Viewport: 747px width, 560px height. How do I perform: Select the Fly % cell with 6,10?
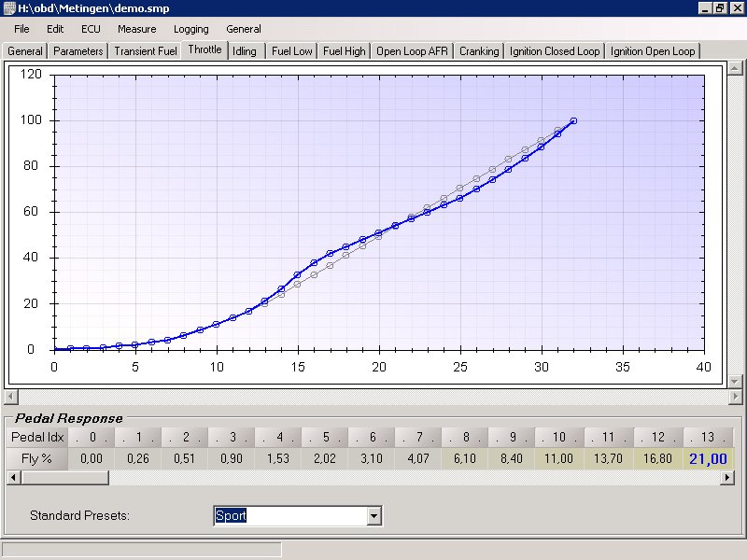[x=464, y=458]
